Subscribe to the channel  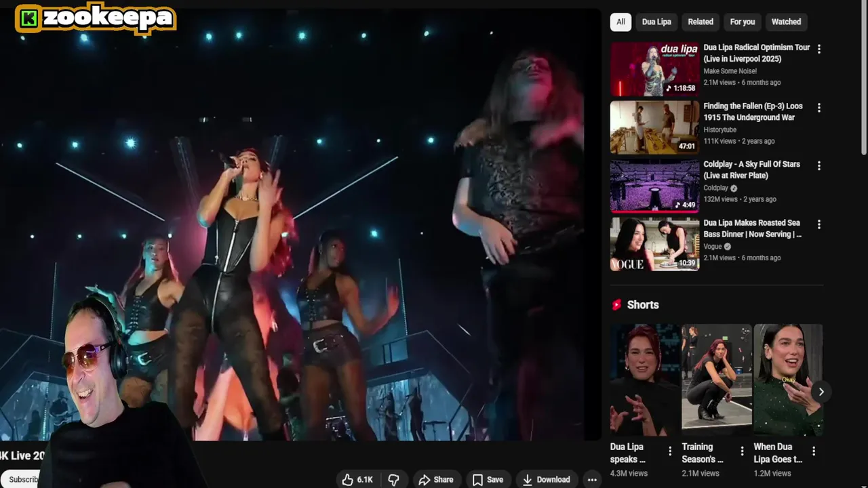point(20,479)
